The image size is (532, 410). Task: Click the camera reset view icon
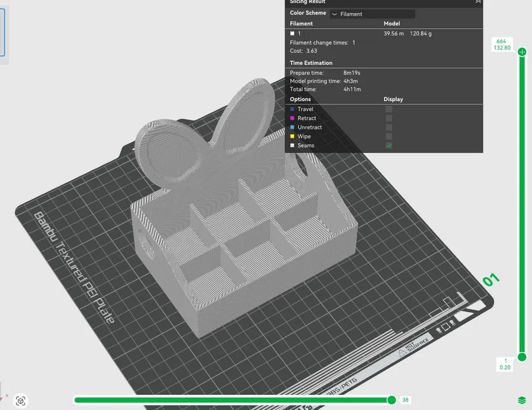20,401
